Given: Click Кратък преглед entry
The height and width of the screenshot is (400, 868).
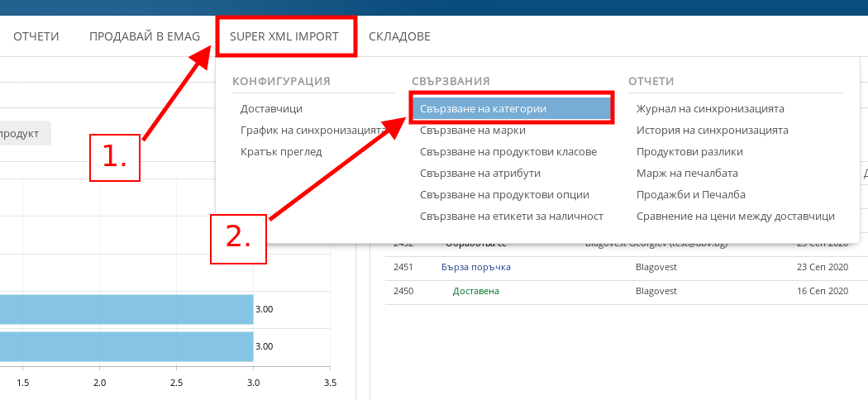Looking at the screenshot, I should (x=281, y=151).
